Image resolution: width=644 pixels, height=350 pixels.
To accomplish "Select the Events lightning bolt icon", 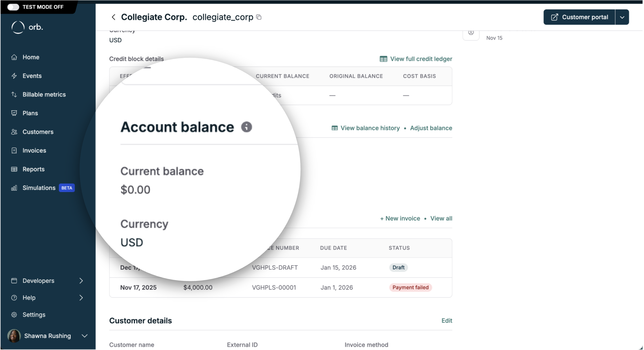I will pyautogui.click(x=14, y=76).
